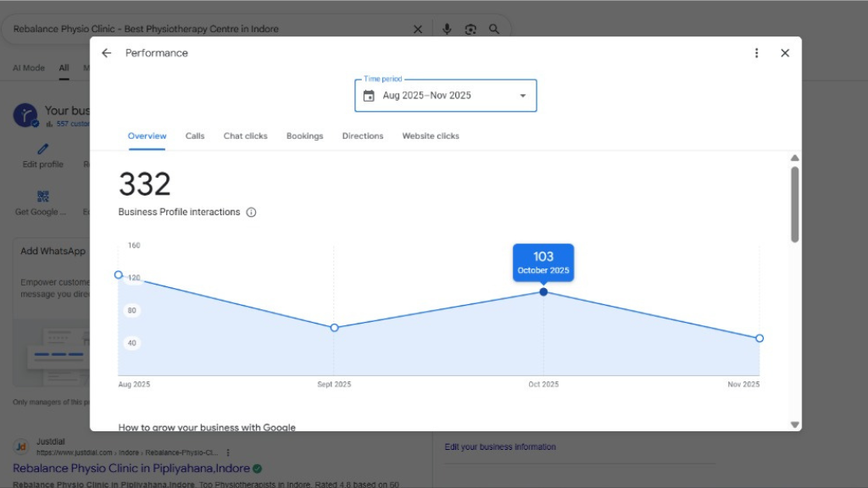Clear the search box text
868x488 pixels.
click(418, 29)
